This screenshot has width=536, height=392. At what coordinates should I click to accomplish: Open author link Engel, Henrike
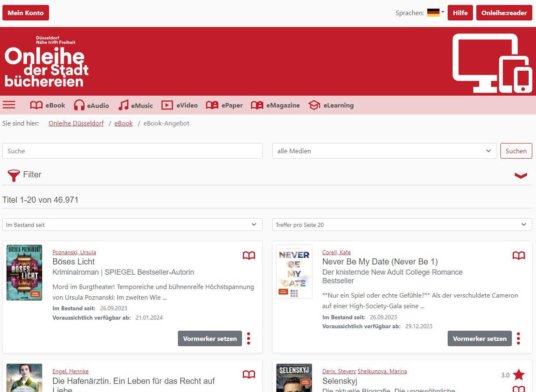(x=71, y=371)
